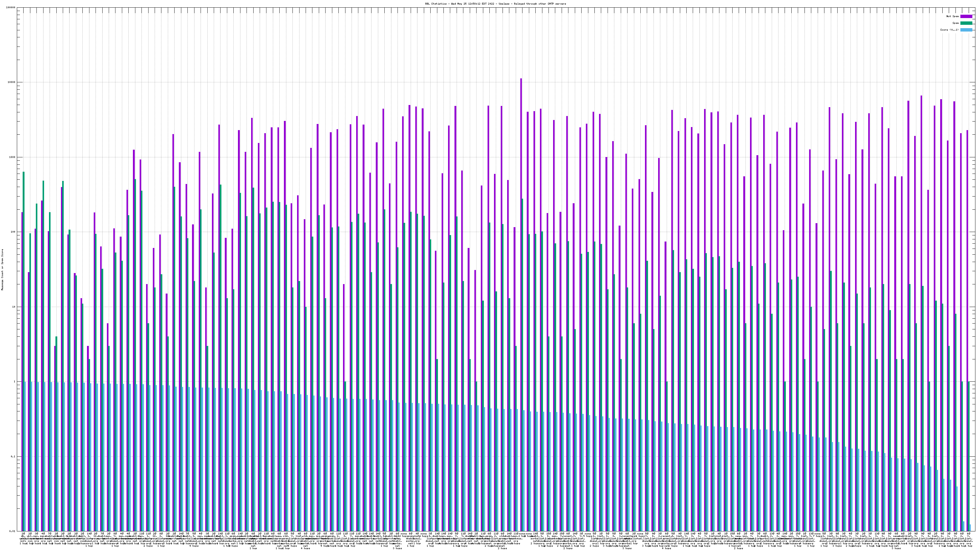
Task: Click the 10 y-axis tick label
Action: [x=14, y=307]
